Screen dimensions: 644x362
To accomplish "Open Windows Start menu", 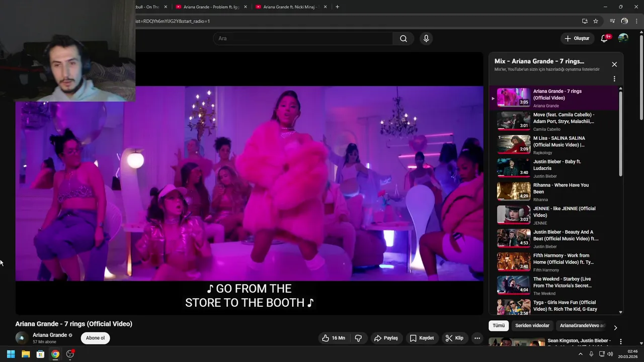I will pos(11,354).
